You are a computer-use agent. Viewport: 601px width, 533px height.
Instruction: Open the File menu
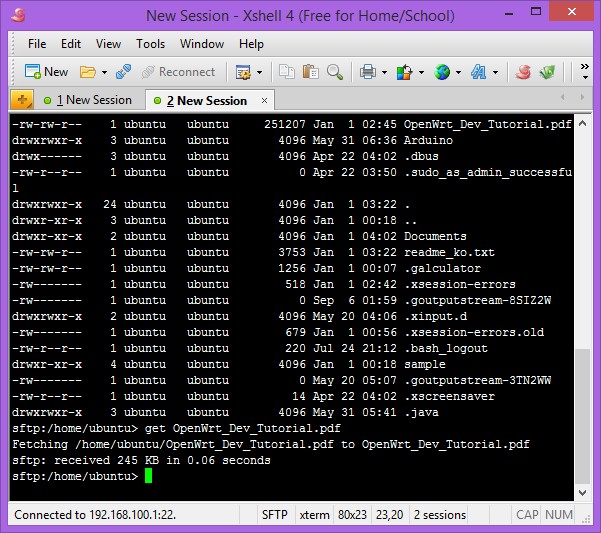[x=37, y=44]
